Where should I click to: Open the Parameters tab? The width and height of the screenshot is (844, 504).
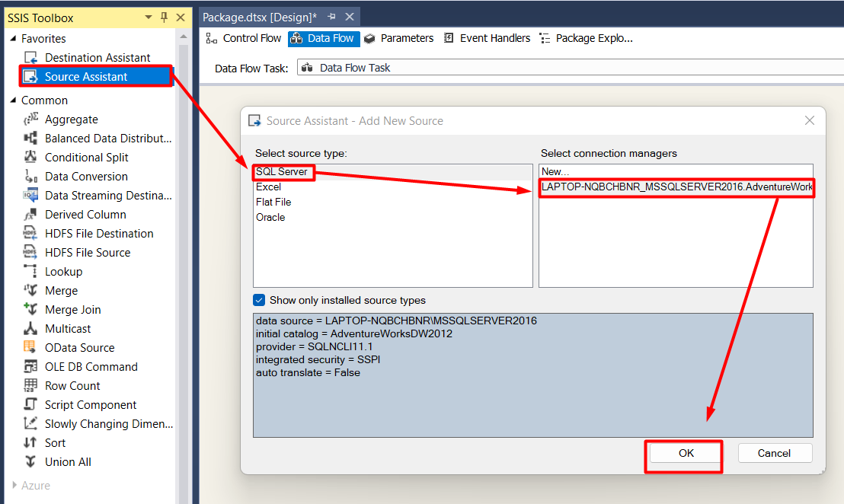click(399, 38)
